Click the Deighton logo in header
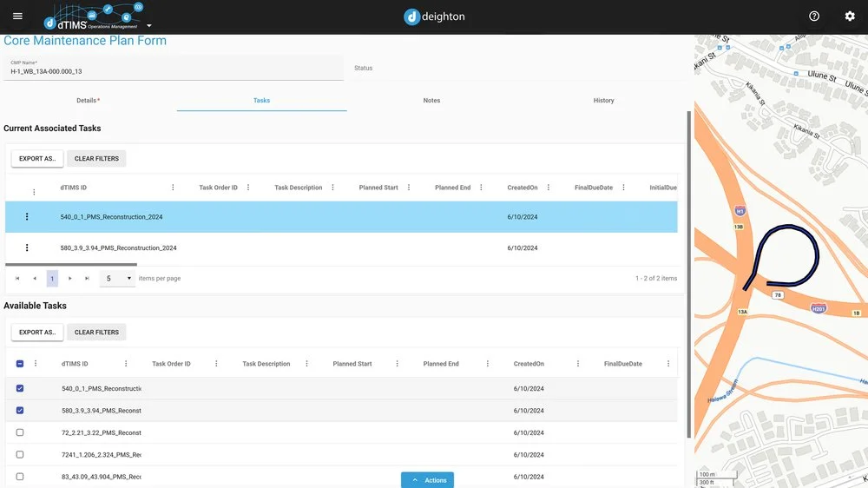The height and width of the screenshot is (488, 868). click(434, 16)
